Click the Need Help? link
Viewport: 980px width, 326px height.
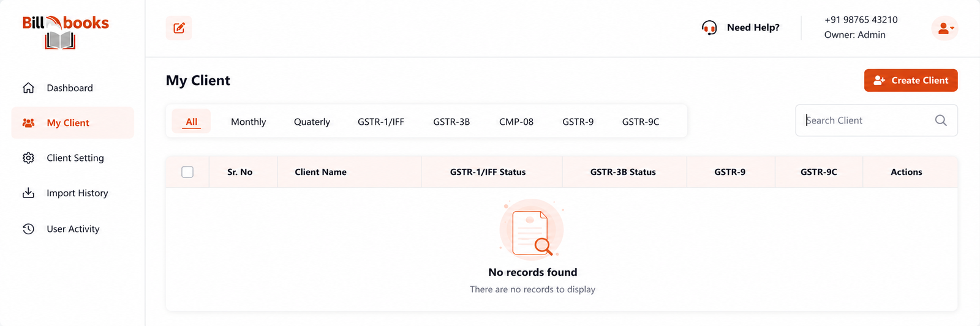753,28
